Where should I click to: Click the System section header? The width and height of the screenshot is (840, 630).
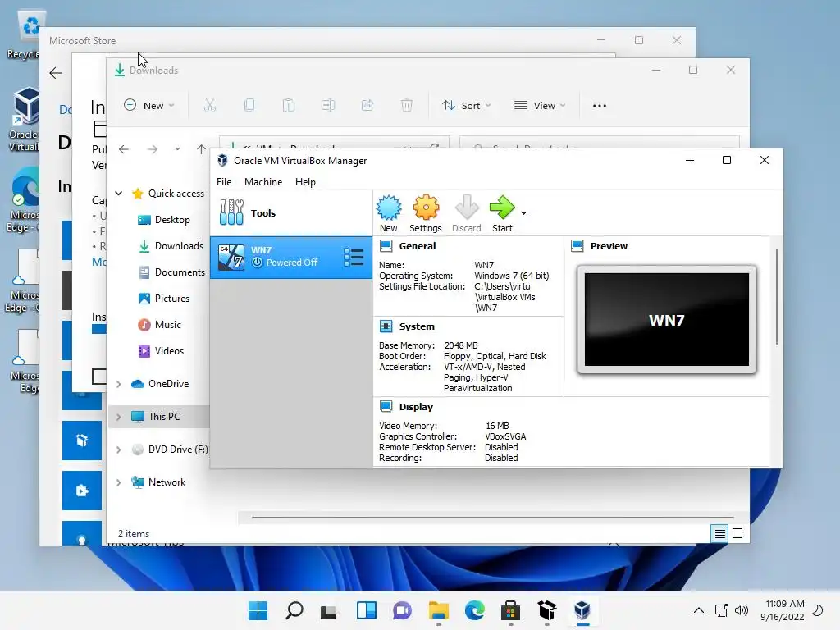(417, 326)
